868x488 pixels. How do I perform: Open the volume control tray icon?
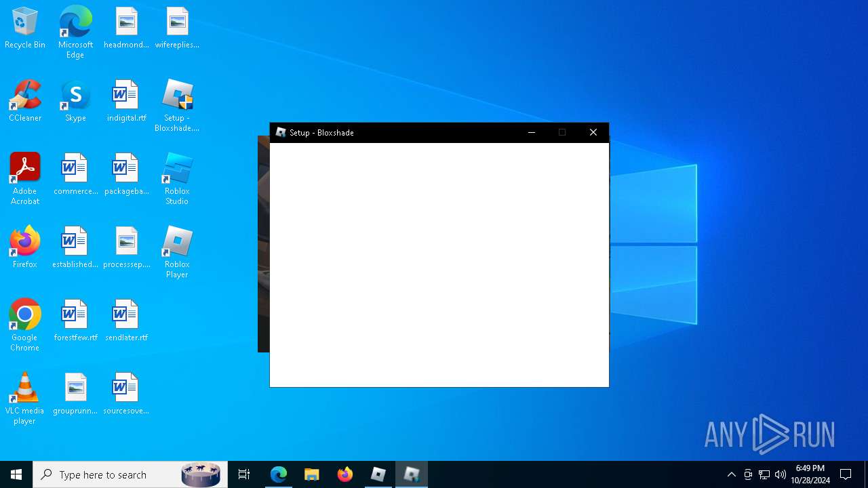[x=781, y=474]
